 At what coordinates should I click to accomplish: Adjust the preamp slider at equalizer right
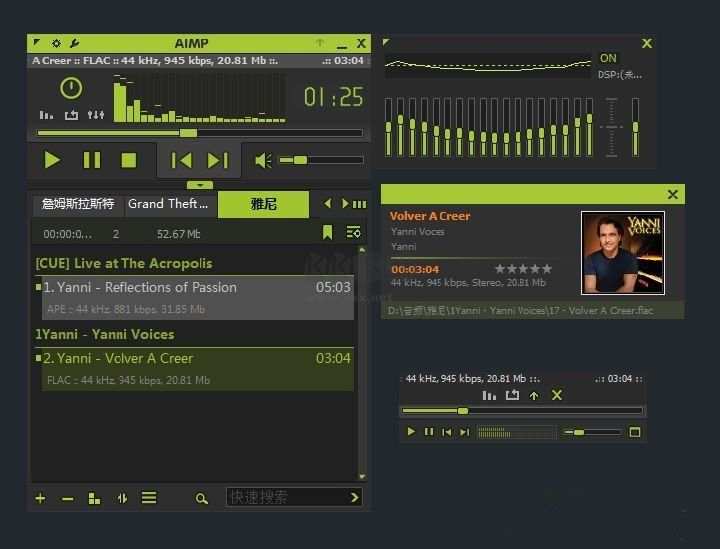(636, 127)
